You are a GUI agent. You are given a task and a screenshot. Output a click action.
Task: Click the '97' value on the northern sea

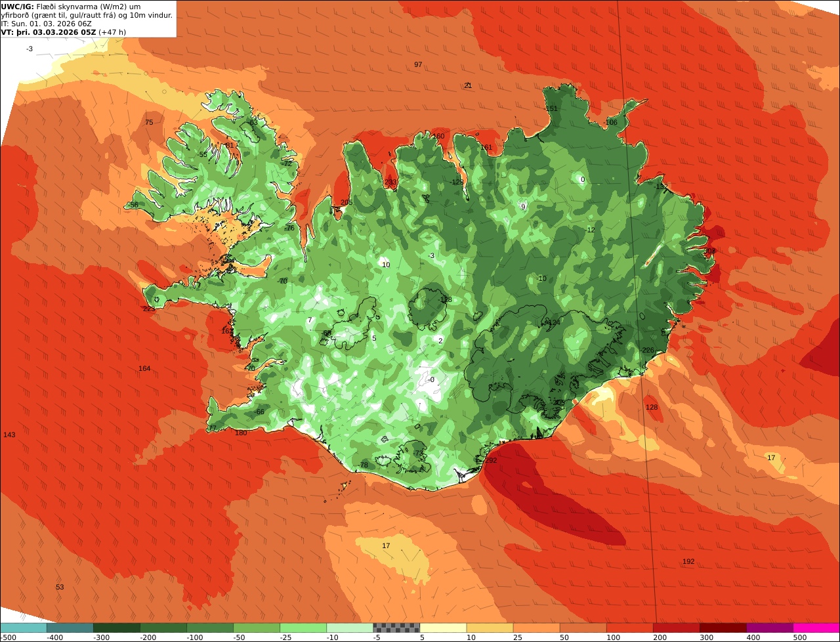point(418,64)
